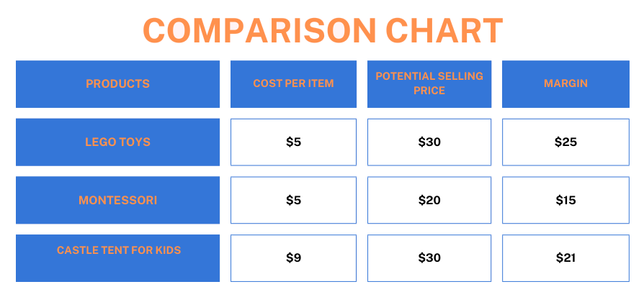Click the word COMPARISON in title
The width and height of the screenshot is (644, 292).
coord(259,31)
